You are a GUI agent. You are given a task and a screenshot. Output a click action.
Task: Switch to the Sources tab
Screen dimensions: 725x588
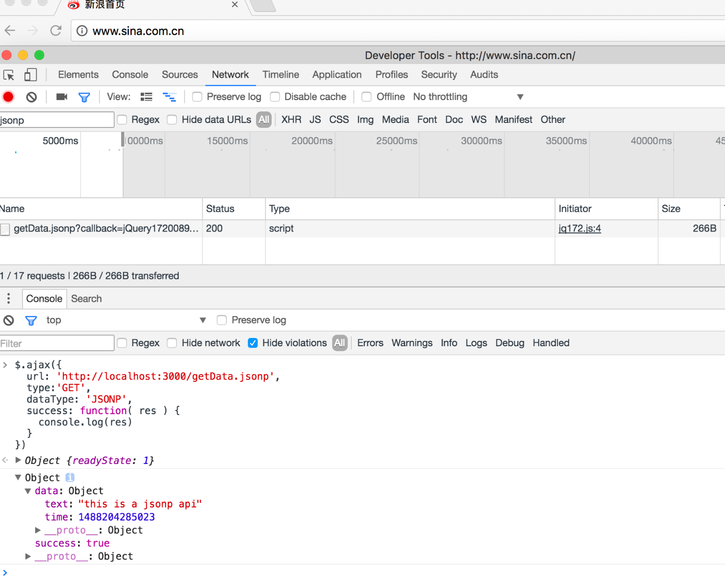pyautogui.click(x=180, y=75)
